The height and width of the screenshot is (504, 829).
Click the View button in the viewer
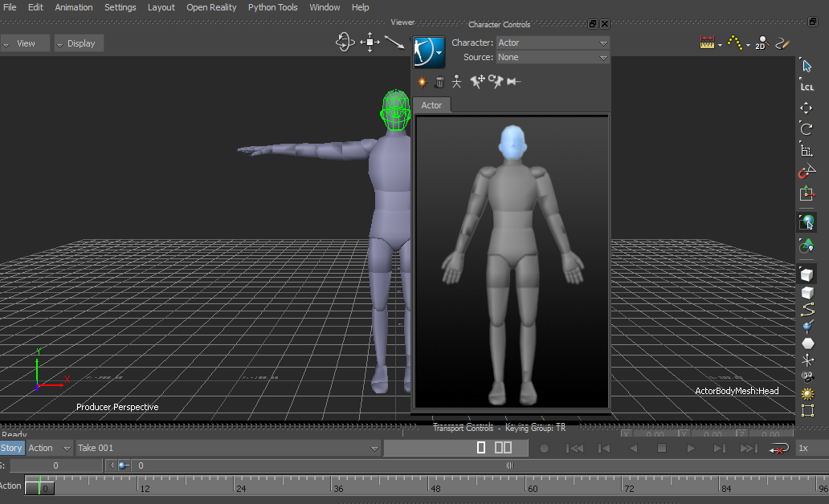[x=26, y=43]
